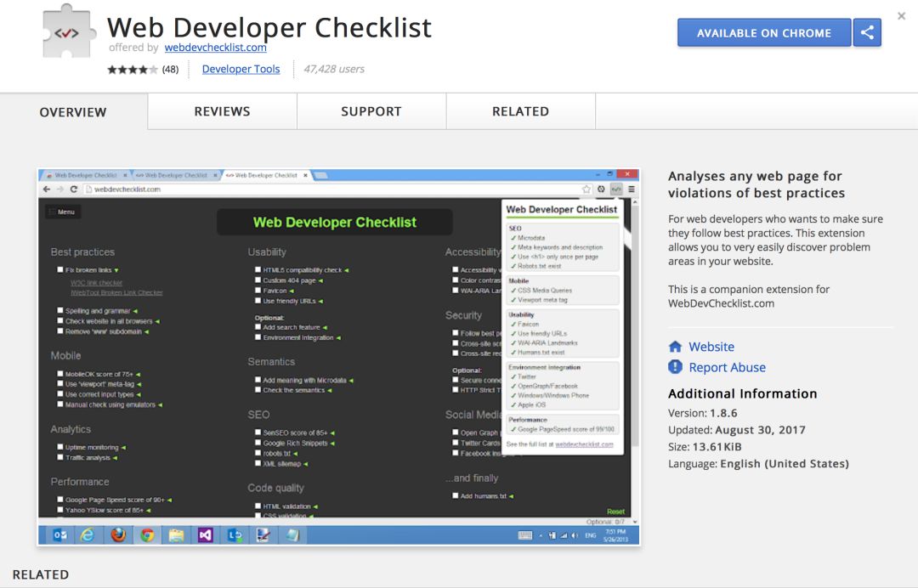Open the Support tab
918x588 pixels.
[x=371, y=111]
